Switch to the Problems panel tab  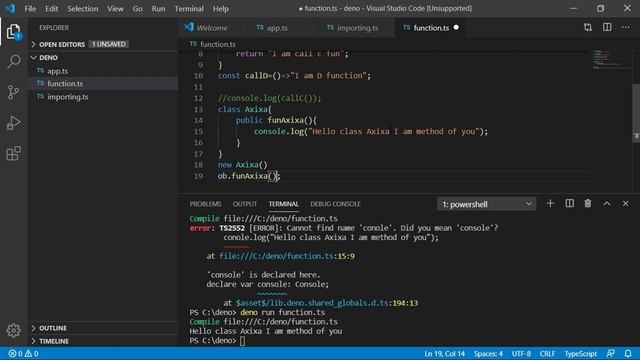click(x=205, y=204)
